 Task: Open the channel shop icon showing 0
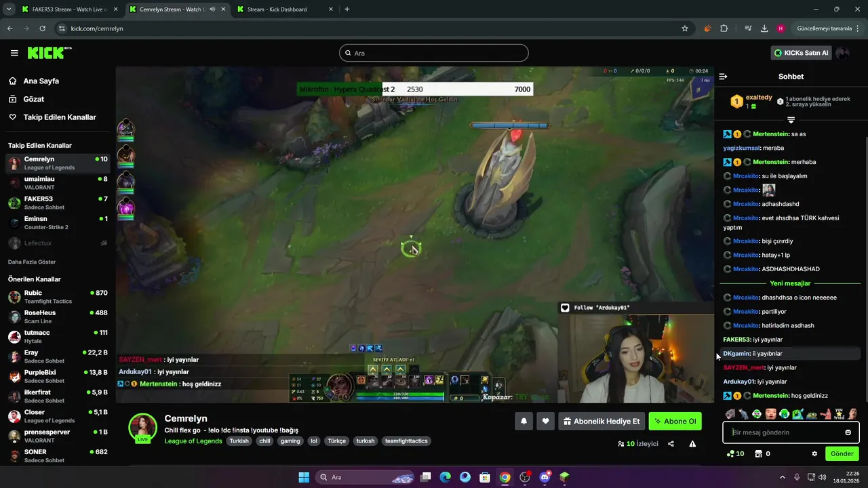tap(762, 453)
